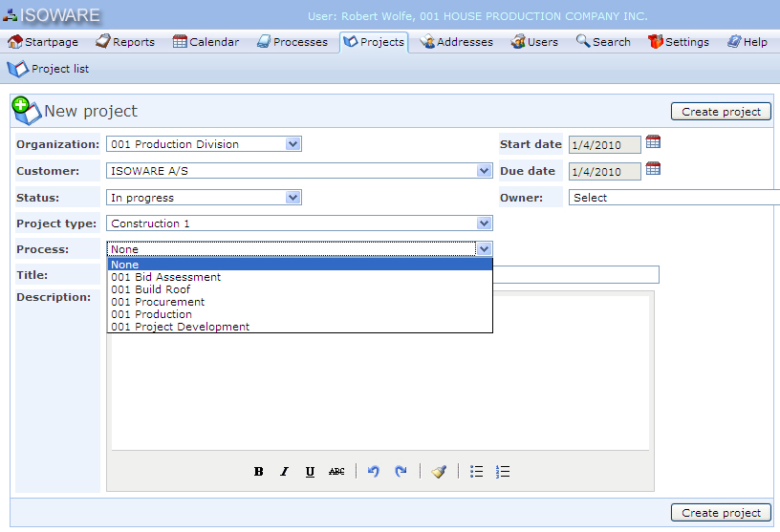
Task: Open the Search tab label
Action: (612, 42)
